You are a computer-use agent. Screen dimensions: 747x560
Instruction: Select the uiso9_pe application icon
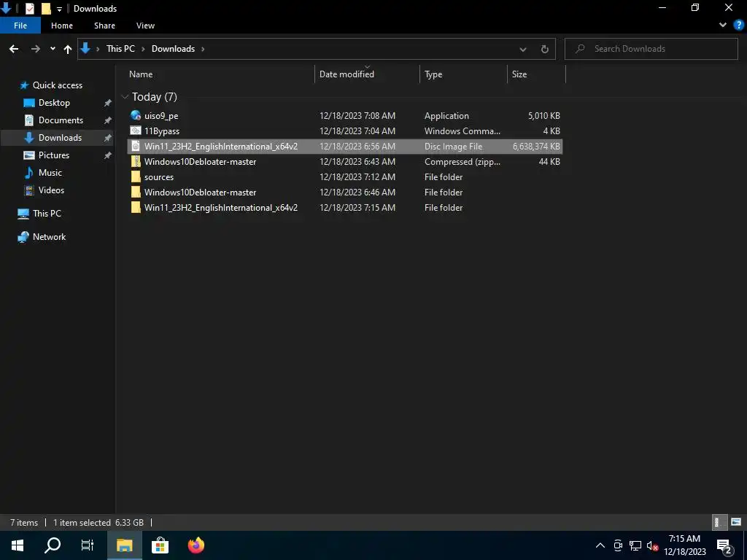tap(136, 115)
